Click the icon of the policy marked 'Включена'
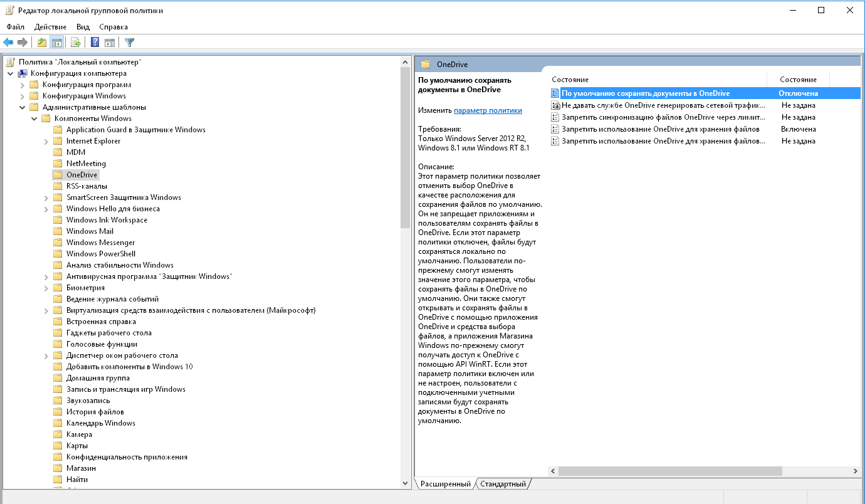The height and width of the screenshot is (504, 865). tap(555, 129)
